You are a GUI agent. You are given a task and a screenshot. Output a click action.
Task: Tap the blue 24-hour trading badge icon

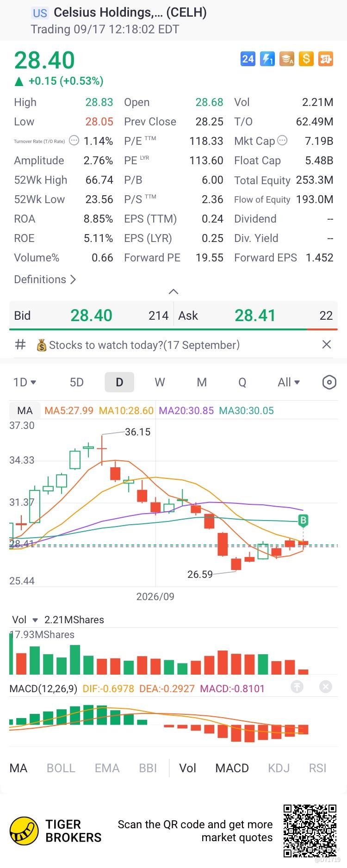point(248,59)
